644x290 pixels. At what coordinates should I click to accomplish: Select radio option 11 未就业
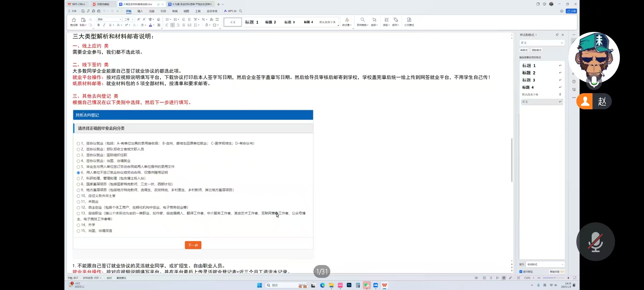point(78,202)
